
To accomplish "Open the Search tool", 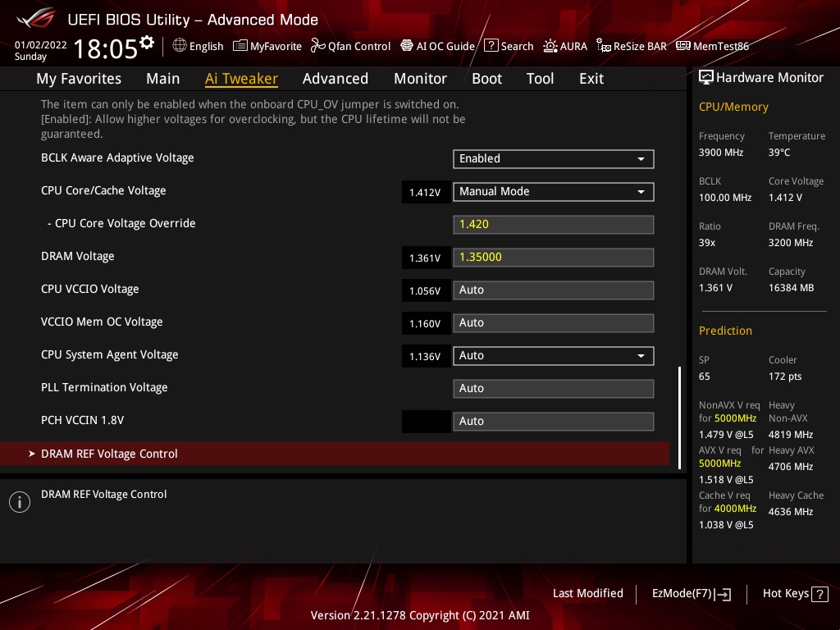I will point(509,47).
